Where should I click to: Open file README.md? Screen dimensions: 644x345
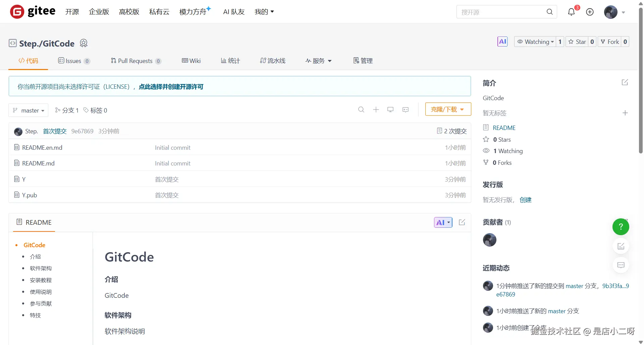(x=38, y=163)
